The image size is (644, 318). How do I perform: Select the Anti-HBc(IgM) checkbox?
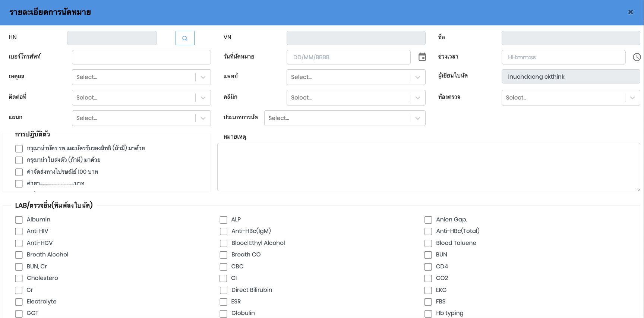point(224,232)
